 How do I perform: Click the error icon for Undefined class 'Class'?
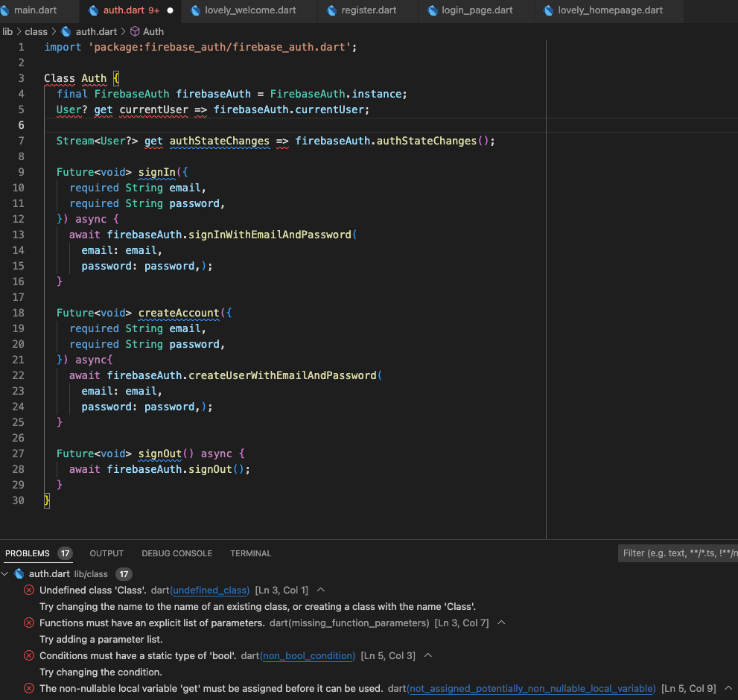[29, 591]
